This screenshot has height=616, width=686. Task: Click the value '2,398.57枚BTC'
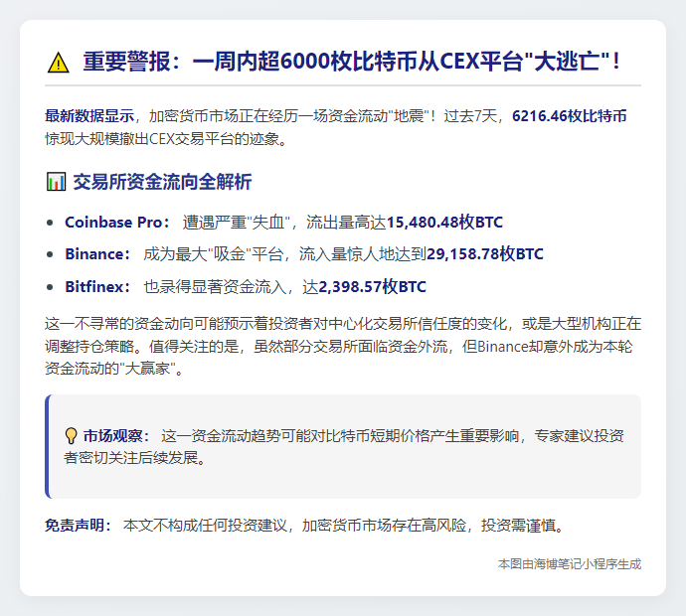click(372, 287)
